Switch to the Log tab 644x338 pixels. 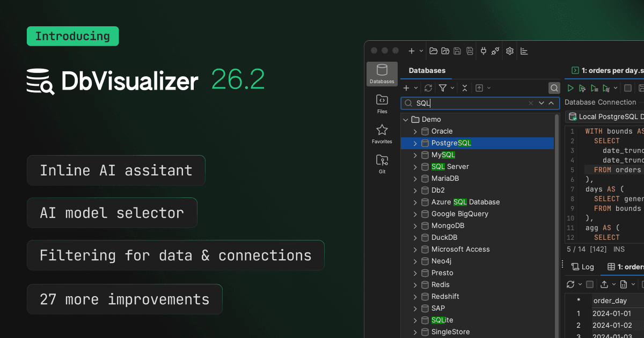582,267
